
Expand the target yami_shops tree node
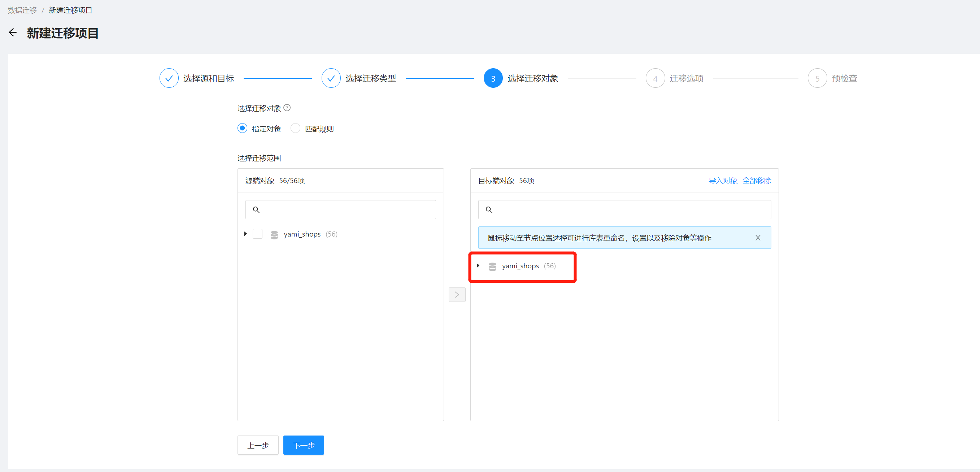click(478, 266)
